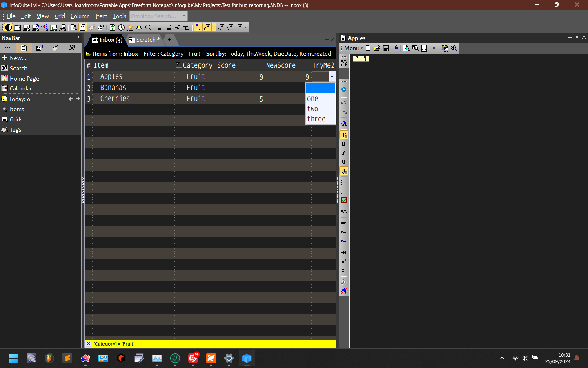Toggle the H filter funnel icon
Screen dimensions: 588x368
pos(239,27)
